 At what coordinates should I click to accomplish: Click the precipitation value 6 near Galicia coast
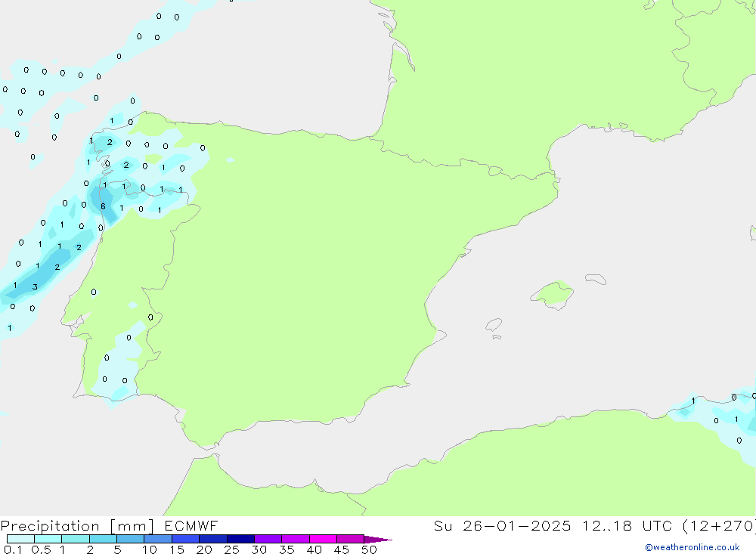point(103,206)
